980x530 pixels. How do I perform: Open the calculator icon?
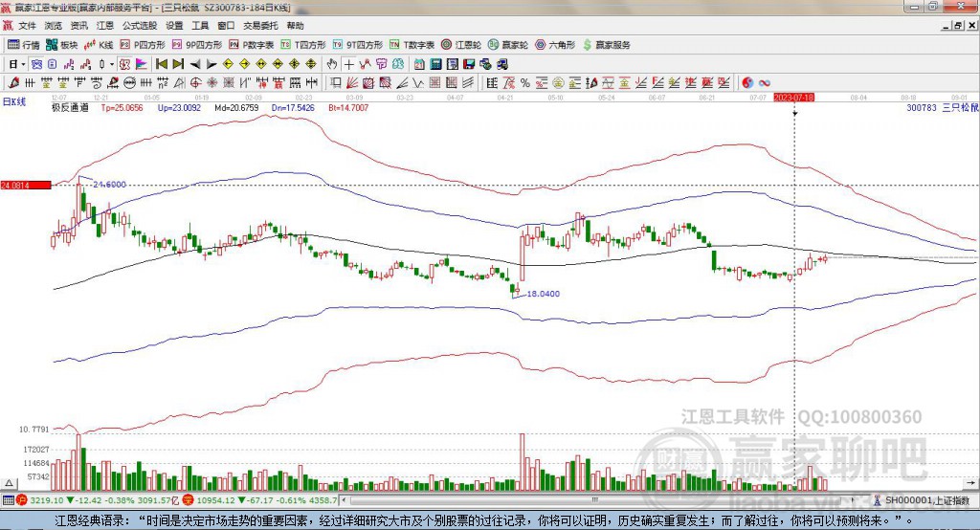pyautogui.click(x=435, y=64)
